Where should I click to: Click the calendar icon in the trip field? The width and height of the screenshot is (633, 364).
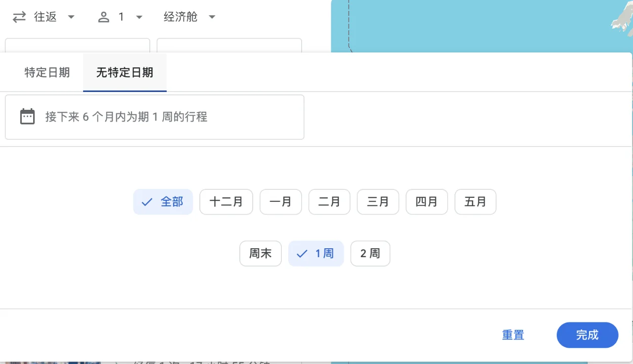[27, 116]
